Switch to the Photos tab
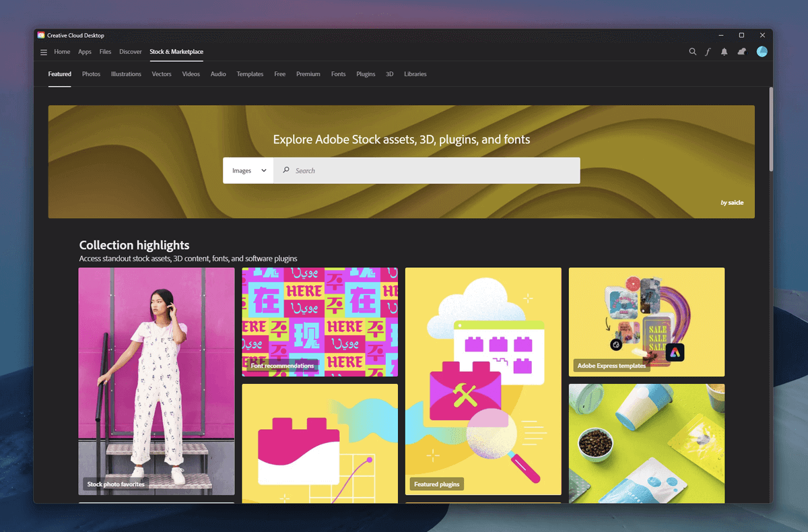This screenshot has height=532, width=808. coord(91,74)
